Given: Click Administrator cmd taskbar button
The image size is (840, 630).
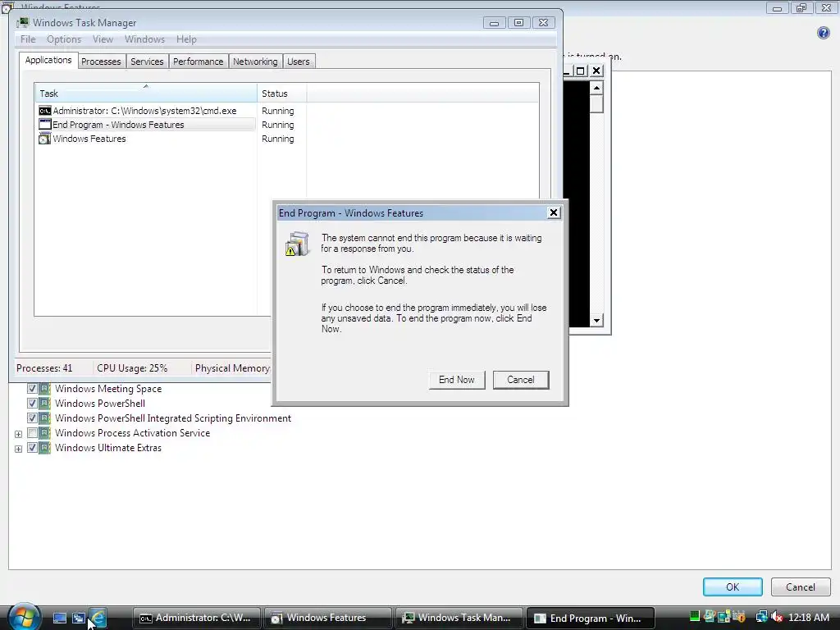Looking at the screenshot, I should [x=197, y=619].
